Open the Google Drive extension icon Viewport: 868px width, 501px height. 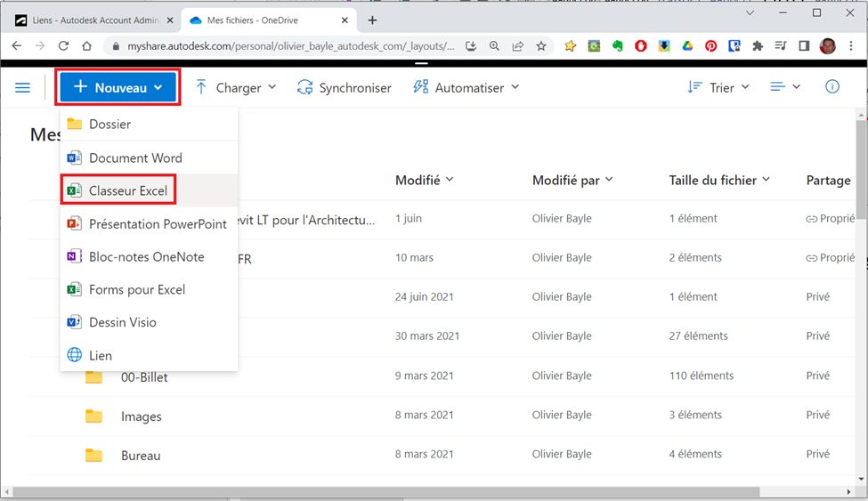(x=687, y=46)
